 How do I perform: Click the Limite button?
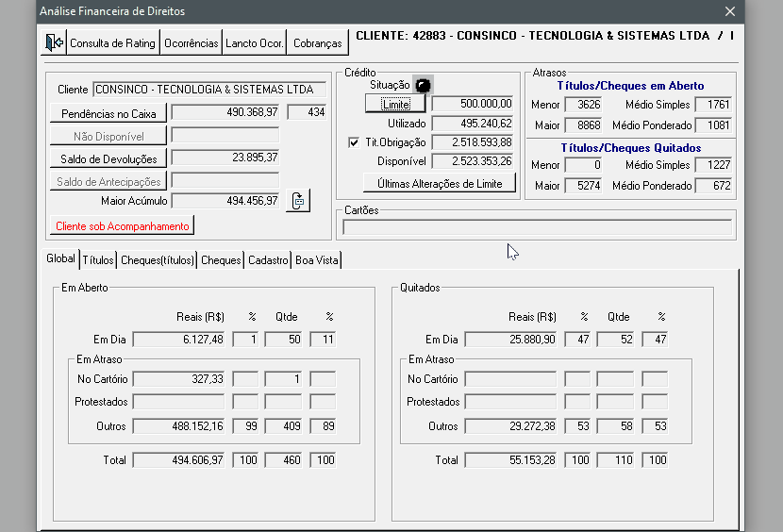pyautogui.click(x=395, y=104)
